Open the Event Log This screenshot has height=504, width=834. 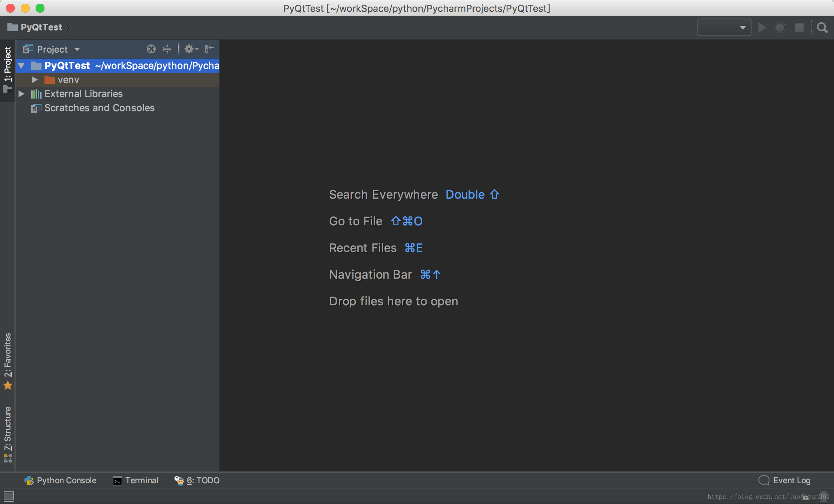[785, 480]
